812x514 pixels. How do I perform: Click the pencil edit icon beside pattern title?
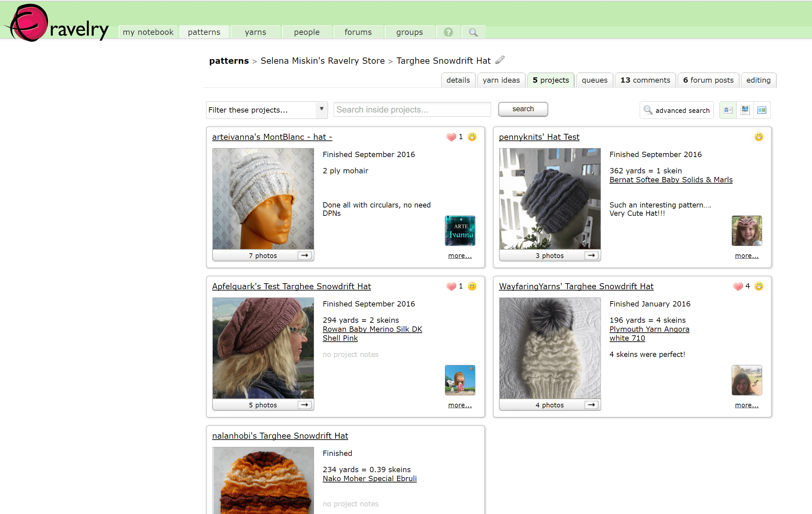(x=500, y=60)
